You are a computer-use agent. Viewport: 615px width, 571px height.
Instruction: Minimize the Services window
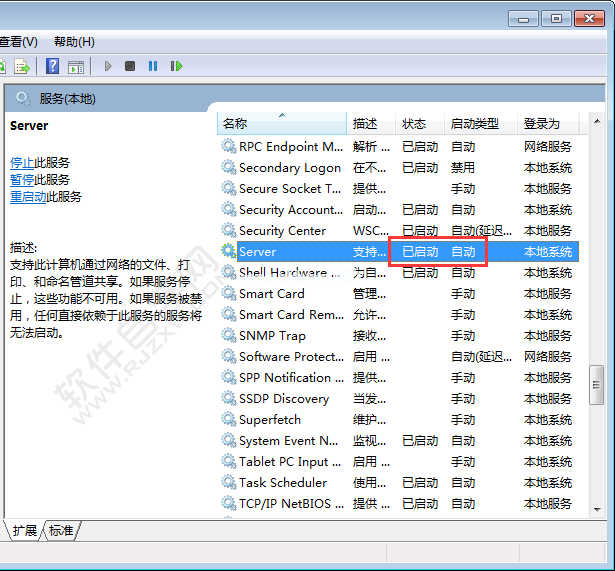tap(523, 18)
